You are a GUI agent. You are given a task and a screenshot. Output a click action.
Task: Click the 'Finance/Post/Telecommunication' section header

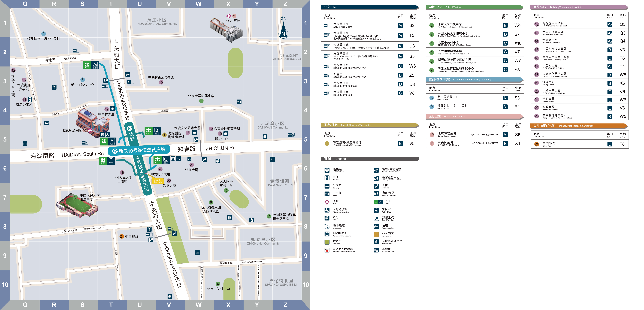(x=579, y=126)
